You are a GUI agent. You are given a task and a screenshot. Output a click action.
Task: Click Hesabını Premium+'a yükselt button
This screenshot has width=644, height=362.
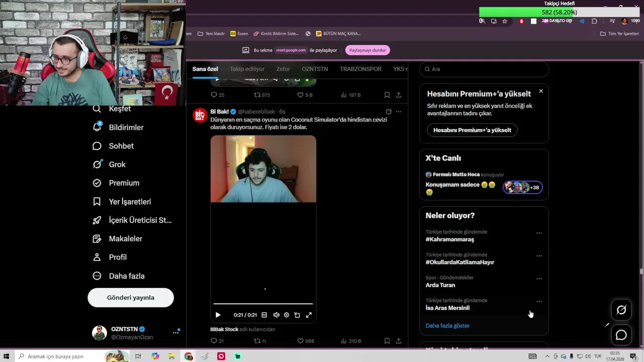(x=472, y=130)
